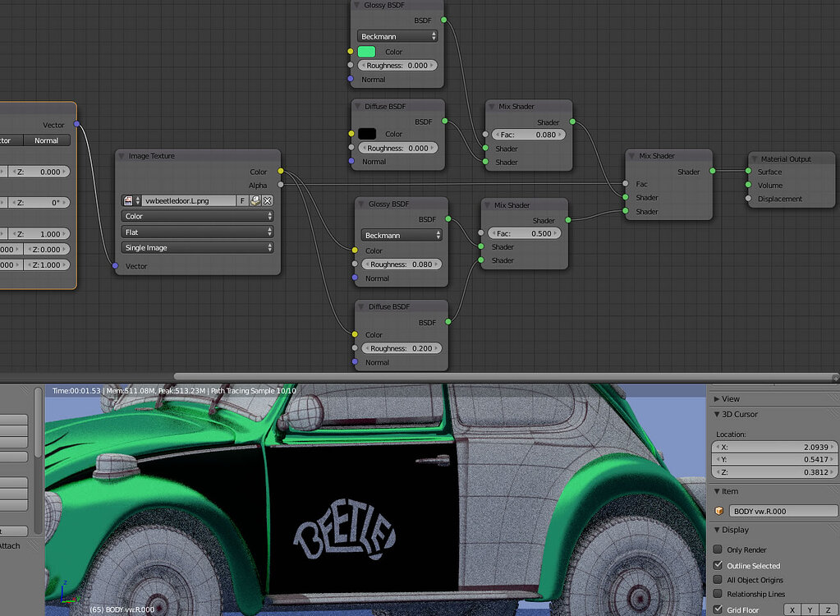Click the object cube icon beside BODY vw.R.000
840x616 pixels.
pyautogui.click(x=719, y=511)
